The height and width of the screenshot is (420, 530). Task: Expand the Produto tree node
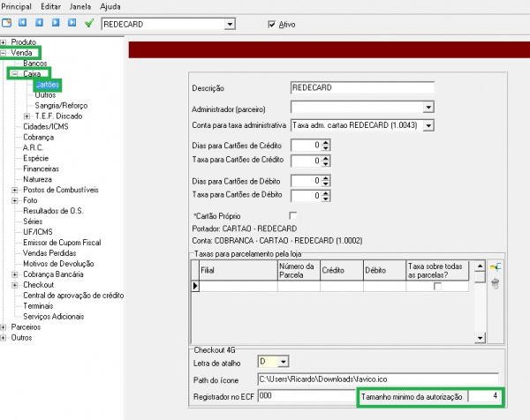click(4, 41)
